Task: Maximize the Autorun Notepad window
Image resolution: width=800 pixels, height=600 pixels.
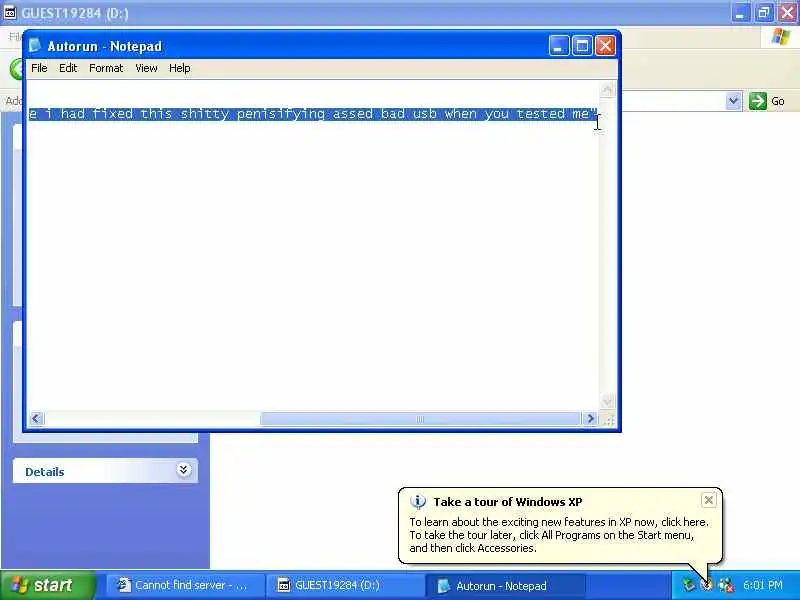Action: tap(582, 46)
